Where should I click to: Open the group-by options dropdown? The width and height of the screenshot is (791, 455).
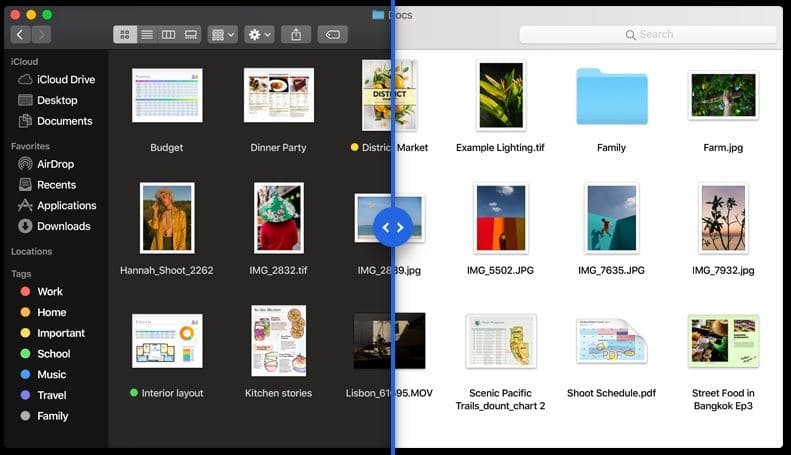click(x=223, y=34)
